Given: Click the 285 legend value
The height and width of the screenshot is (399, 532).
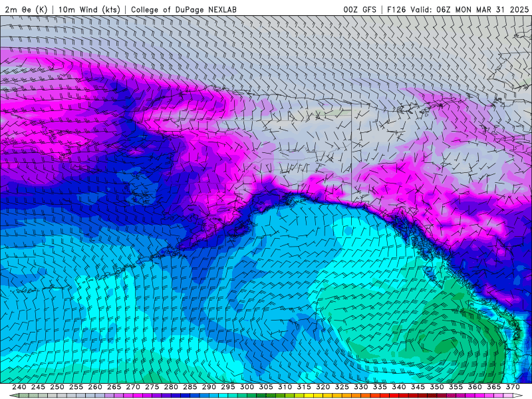Looking at the screenshot, I should coord(190,387).
